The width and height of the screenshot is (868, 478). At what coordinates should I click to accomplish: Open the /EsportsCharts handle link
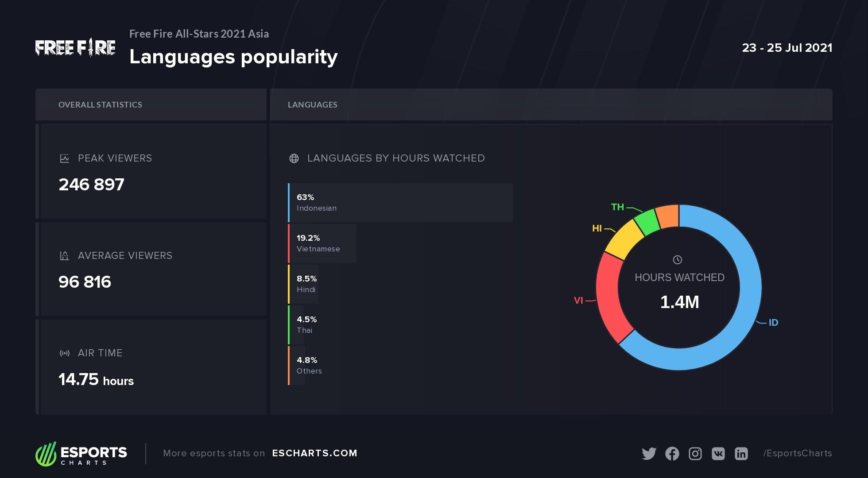click(x=798, y=453)
